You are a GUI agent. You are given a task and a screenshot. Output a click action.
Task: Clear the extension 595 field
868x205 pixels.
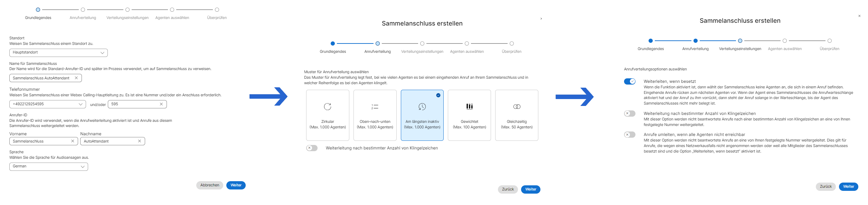(x=161, y=104)
